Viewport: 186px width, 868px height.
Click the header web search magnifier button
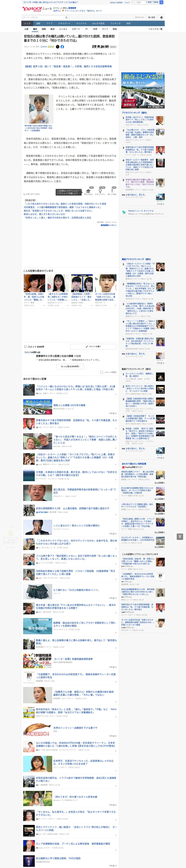[x=161, y=2]
